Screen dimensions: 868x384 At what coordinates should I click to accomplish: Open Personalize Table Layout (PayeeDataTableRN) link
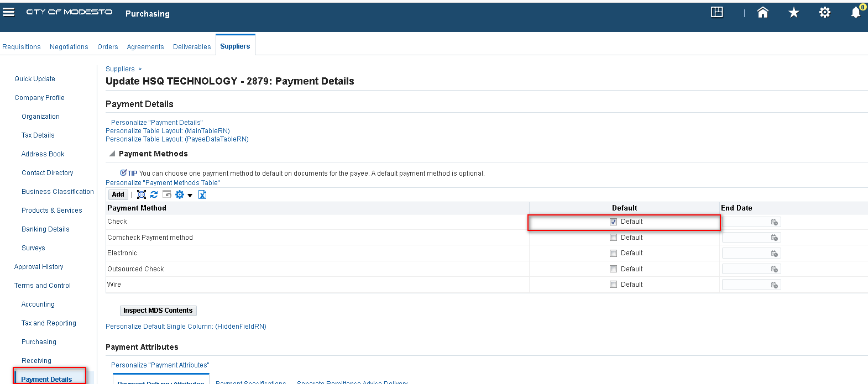pos(177,139)
